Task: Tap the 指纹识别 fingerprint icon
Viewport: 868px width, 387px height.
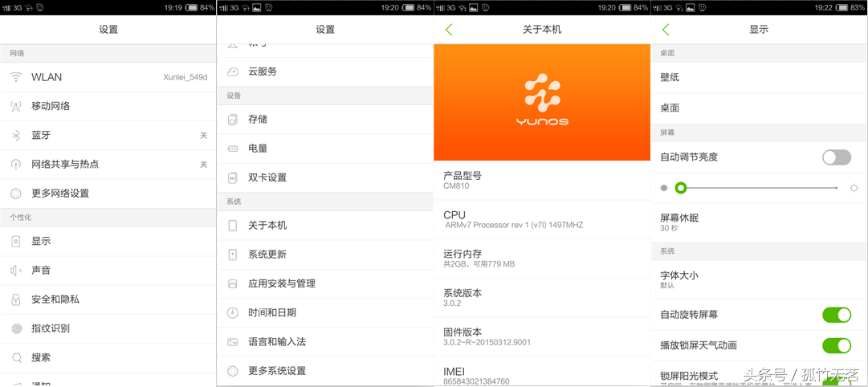Action: click(16, 328)
